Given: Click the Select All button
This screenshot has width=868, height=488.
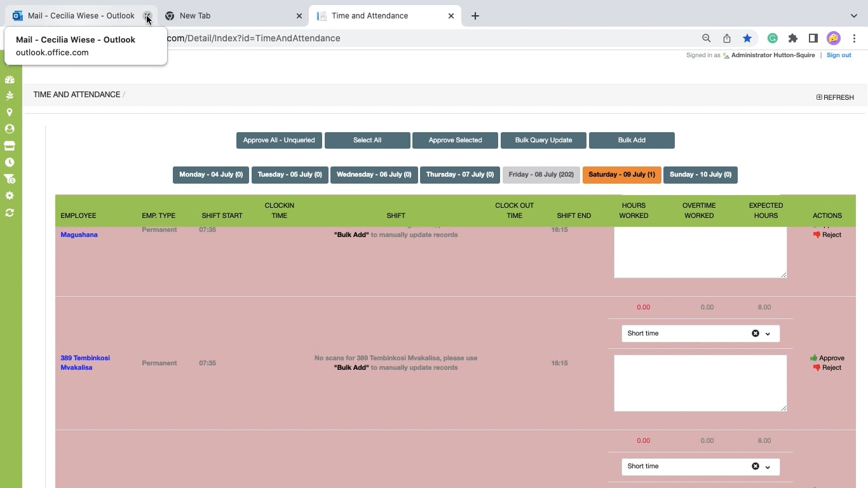Looking at the screenshot, I should (367, 140).
